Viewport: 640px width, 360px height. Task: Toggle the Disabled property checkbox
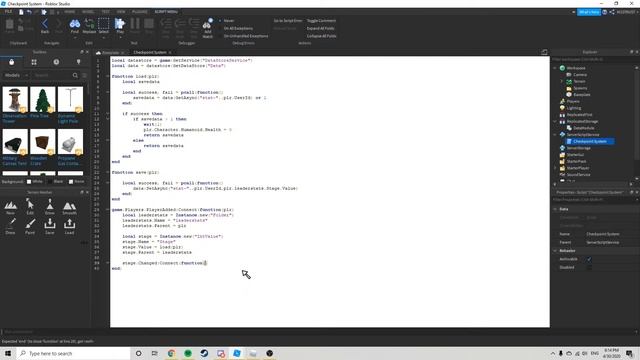pos(589,267)
